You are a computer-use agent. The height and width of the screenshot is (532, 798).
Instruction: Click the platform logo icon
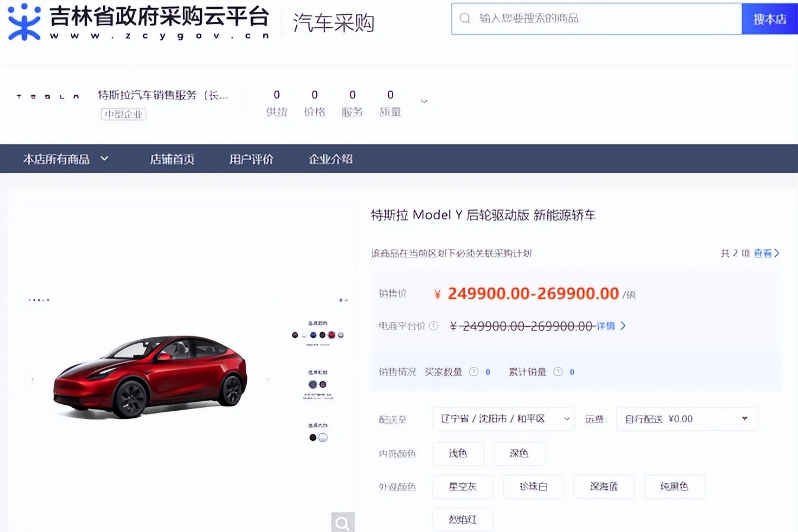click(x=24, y=22)
